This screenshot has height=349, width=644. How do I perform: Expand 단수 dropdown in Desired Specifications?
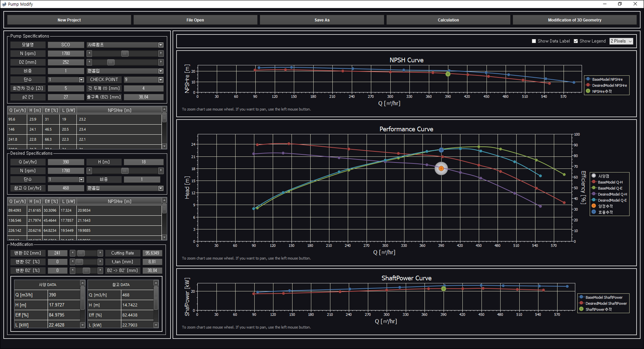click(x=81, y=179)
